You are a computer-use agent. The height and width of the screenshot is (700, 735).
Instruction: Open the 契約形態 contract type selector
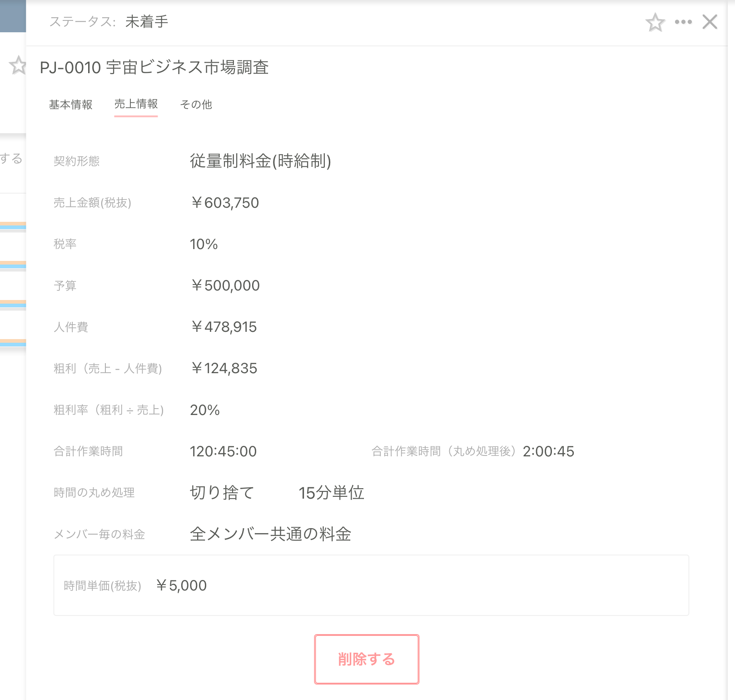pyautogui.click(x=261, y=161)
